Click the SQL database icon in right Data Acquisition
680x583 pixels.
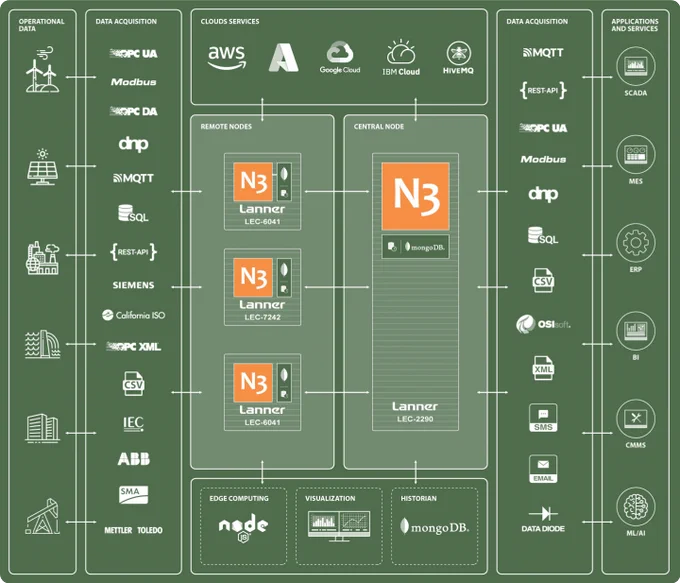click(x=543, y=236)
